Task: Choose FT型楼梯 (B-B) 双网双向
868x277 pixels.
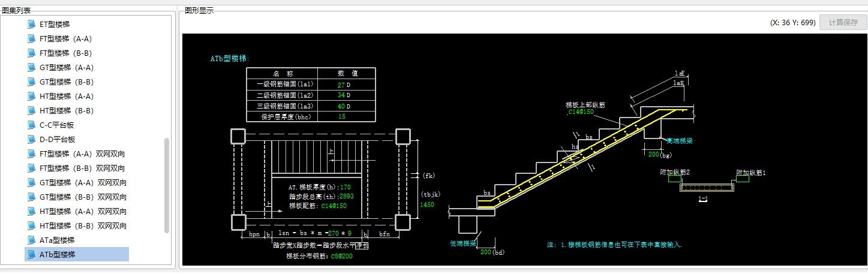Action: click(x=82, y=168)
